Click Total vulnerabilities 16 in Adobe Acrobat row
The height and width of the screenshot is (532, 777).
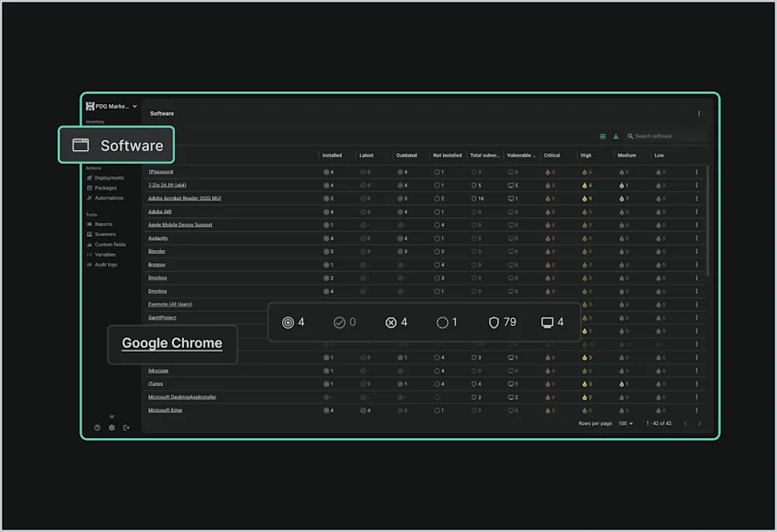tap(478, 199)
